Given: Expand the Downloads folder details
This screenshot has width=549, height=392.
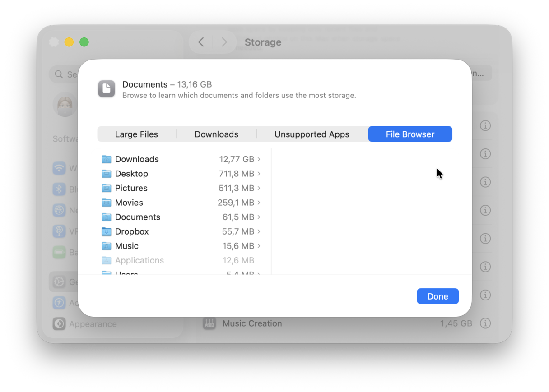Looking at the screenshot, I should (x=260, y=159).
